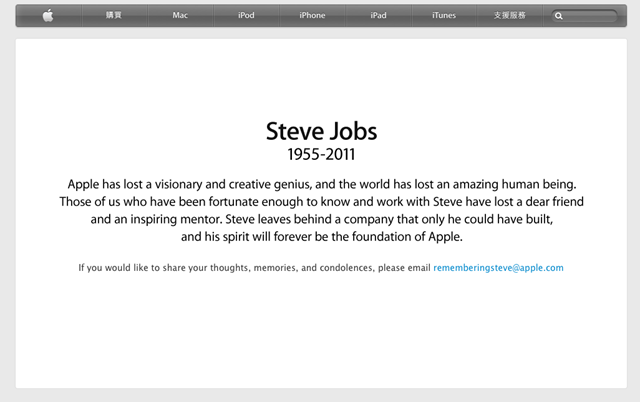Click line 'Apple has lost a visionary'
Screen dimensions: 640x402
coord(322,184)
